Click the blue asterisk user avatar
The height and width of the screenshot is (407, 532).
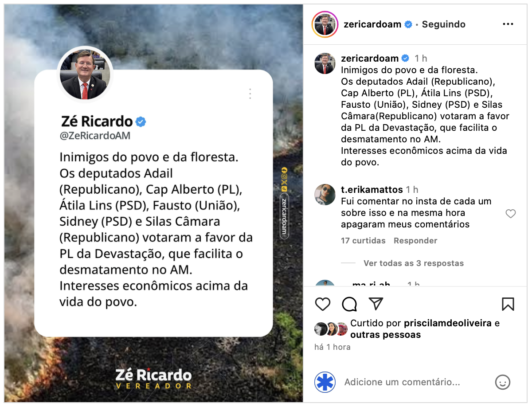point(325,382)
